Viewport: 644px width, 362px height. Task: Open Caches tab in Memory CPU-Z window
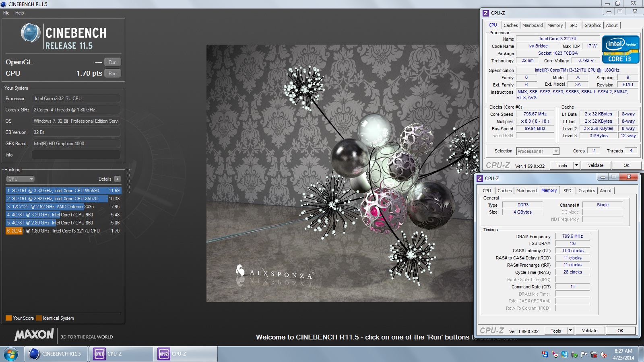pos(505,191)
